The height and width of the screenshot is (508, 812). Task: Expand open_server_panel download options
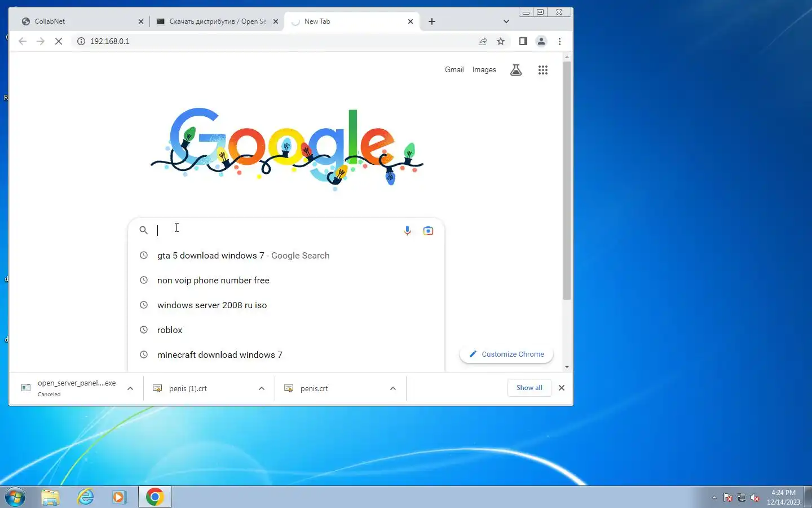tap(130, 388)
